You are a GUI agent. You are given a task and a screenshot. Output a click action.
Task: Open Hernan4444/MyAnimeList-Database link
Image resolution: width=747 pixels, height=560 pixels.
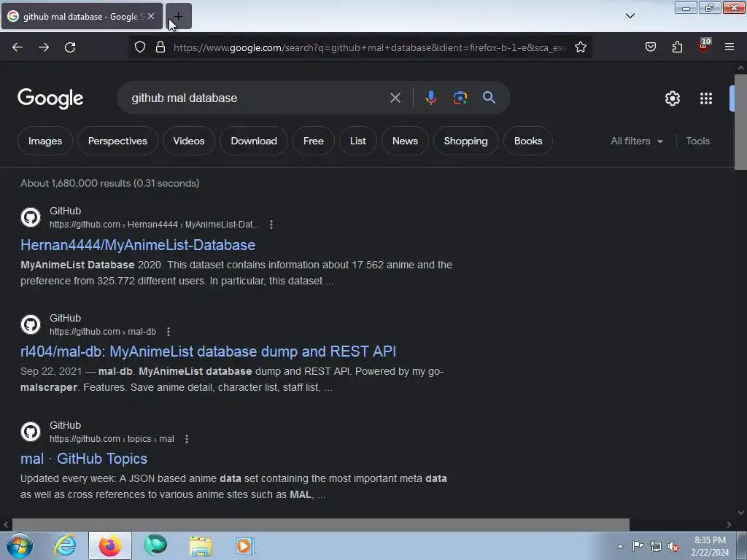tap(138, 245)
